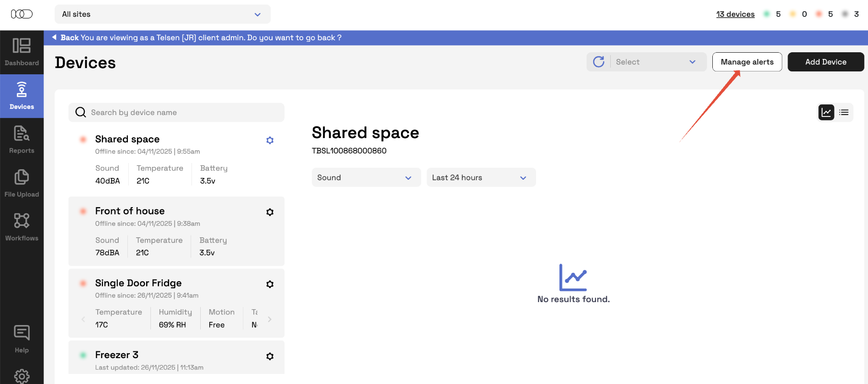868x384 pixels.
Task: Click the search magnifier icon
Action: click(80, 112)
